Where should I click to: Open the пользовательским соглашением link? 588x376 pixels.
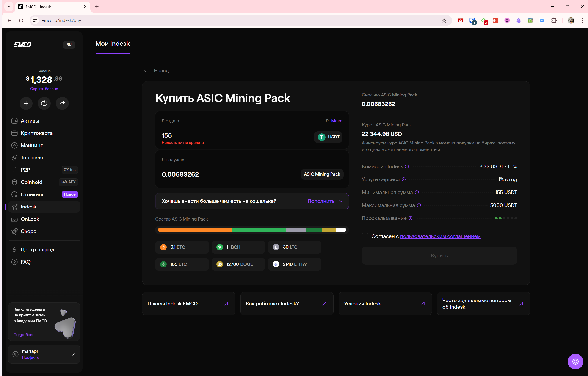(x=440, y=236)
